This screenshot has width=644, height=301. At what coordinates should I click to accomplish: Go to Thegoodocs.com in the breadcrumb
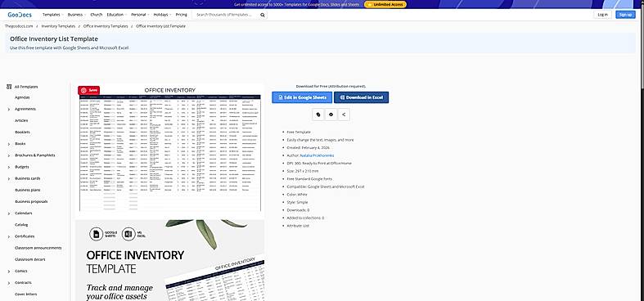click(19, 26)
